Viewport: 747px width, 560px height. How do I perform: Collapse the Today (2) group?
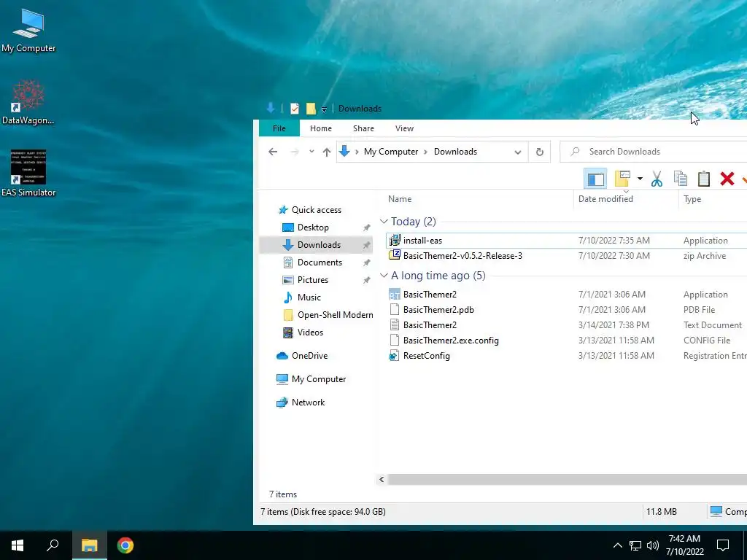click(384, 222)
